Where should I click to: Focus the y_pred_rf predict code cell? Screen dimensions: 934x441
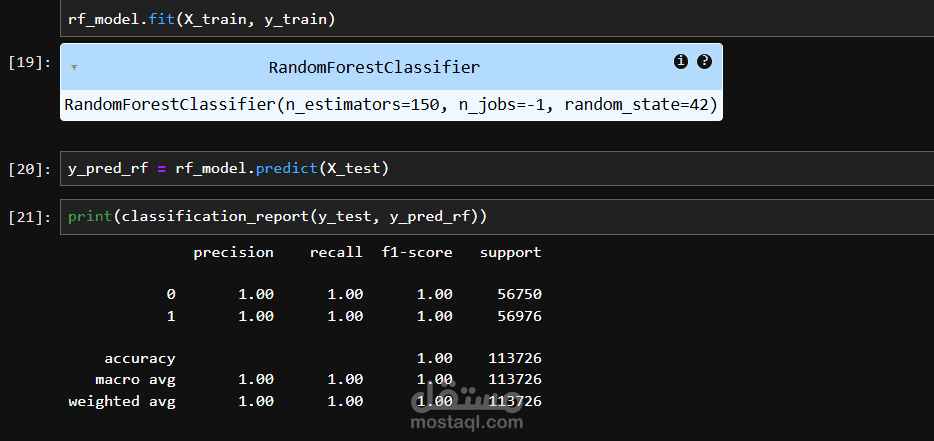497,169
